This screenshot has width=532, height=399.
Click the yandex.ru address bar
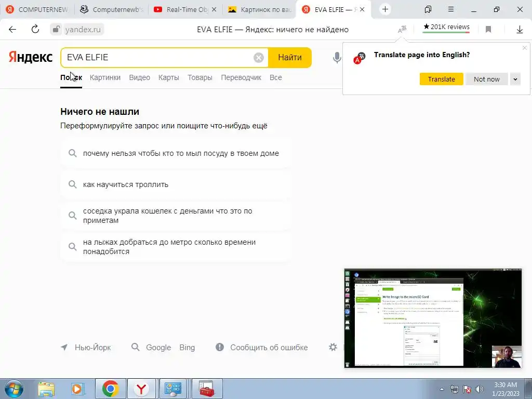tap(83, 30)
